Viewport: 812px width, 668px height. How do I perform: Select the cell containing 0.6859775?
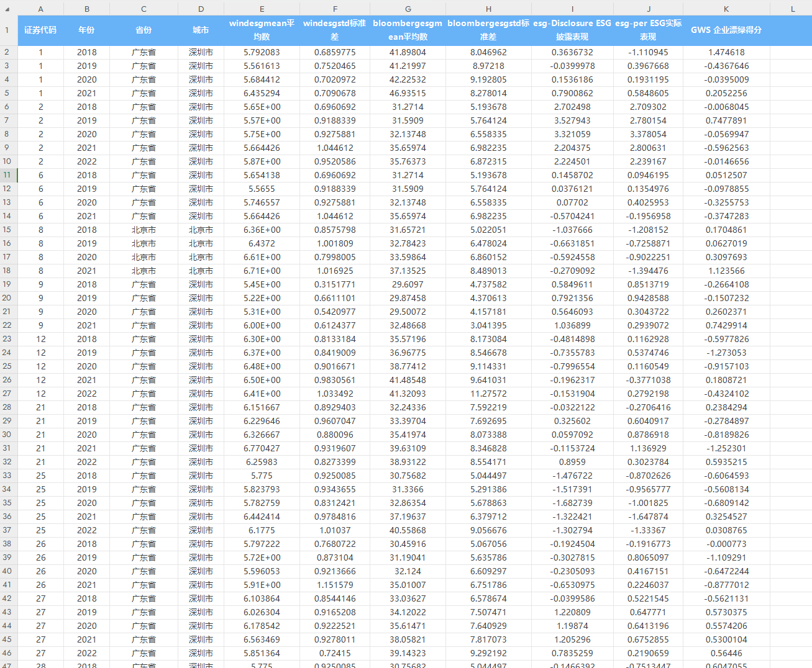(x=335, y=52)
